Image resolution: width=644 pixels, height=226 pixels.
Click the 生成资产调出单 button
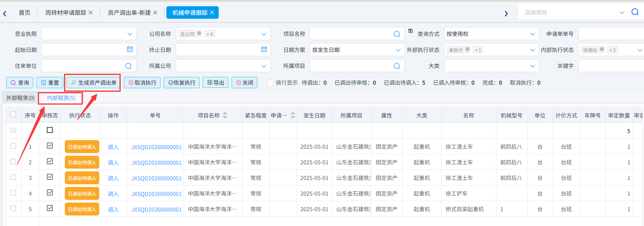click(x=93, y=83)
